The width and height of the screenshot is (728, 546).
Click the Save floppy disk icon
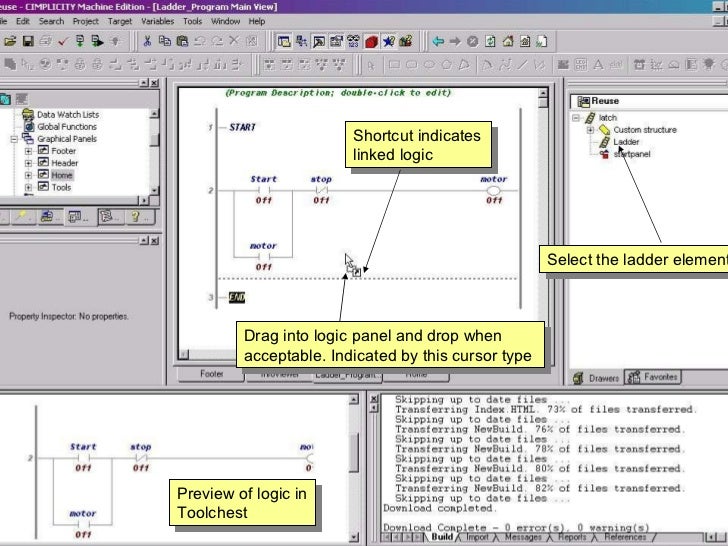(28, 41)
